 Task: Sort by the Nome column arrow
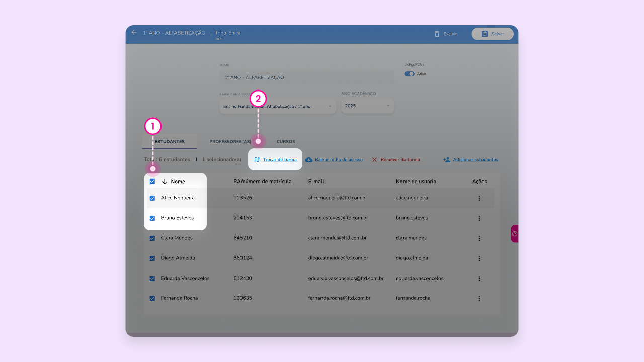[165, 182]
